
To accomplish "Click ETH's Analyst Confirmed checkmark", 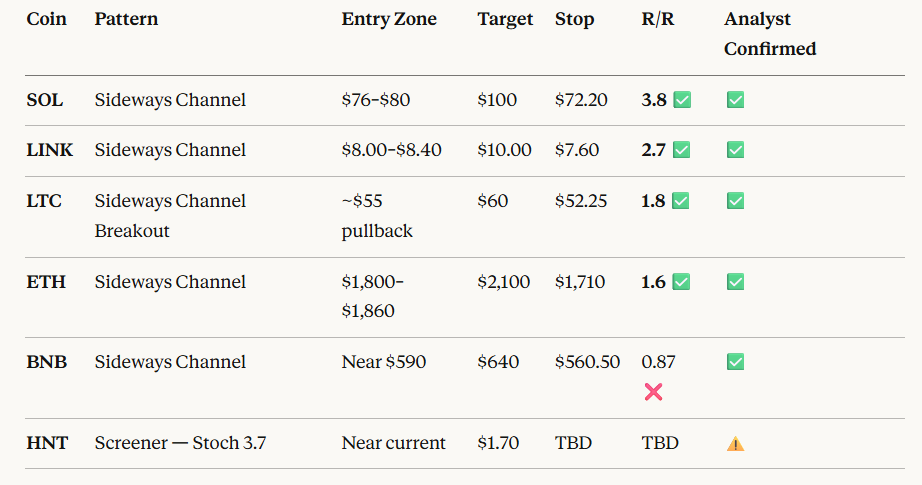I will 735,282.
